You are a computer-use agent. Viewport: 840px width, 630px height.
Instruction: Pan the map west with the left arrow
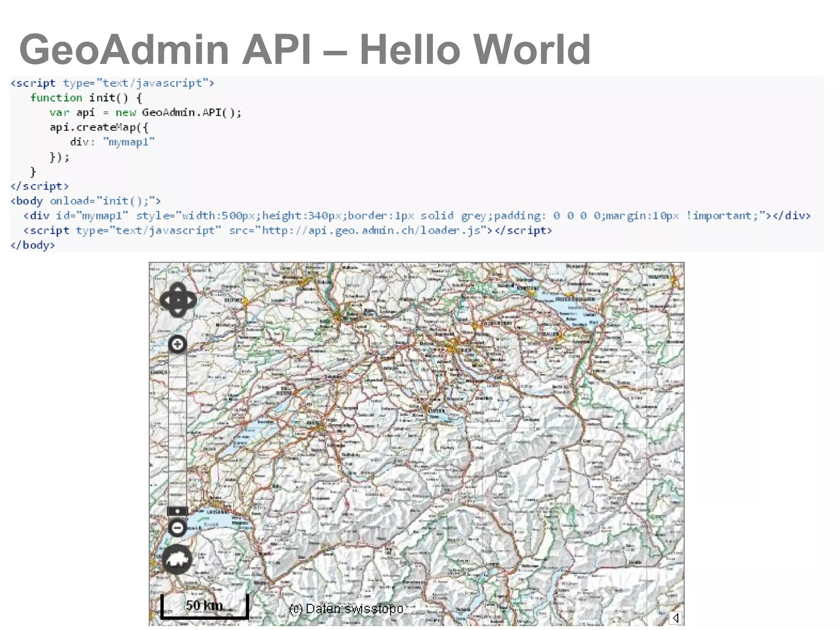coord(166,300)
